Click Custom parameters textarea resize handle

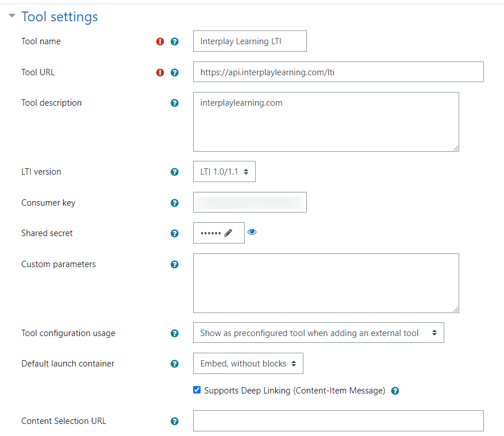point(456,310)
